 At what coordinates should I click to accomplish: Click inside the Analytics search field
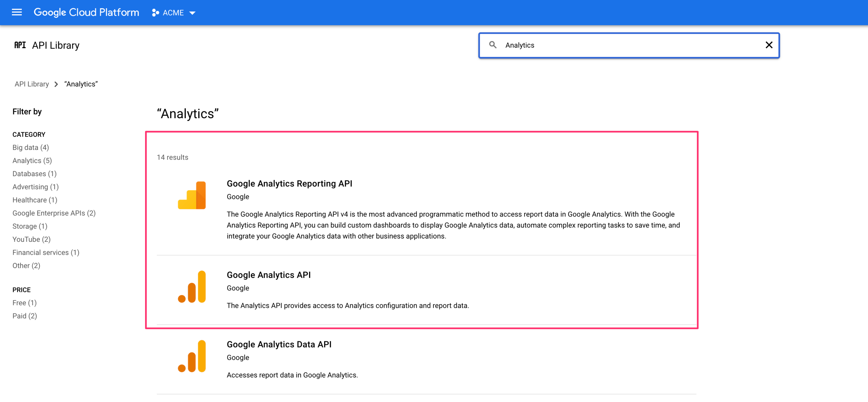pos(623,45)
